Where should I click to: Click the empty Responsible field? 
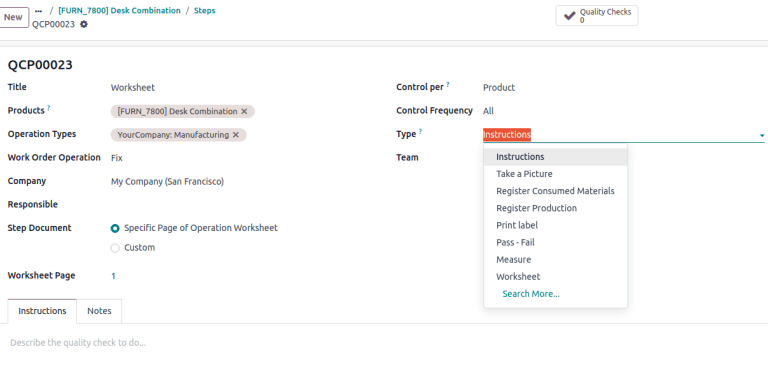(x=245, y=205)
